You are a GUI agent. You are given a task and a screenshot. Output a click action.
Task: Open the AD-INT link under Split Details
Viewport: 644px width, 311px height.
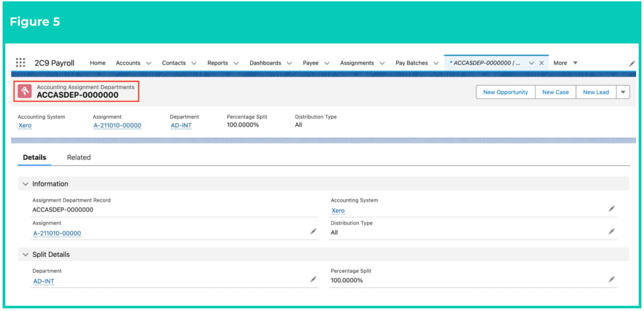pos(44,281)
